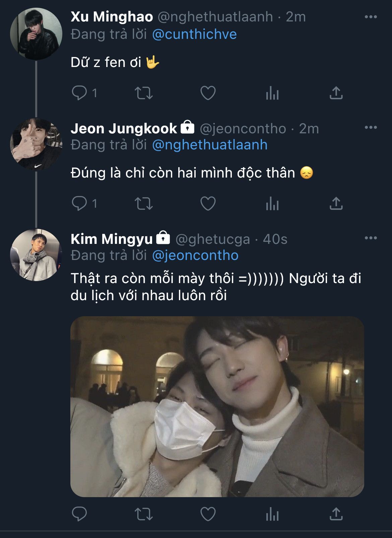Open the @cunthichve mention link
This screenshot has height=538, width=392.
pyautogui.click(x=194, y=35)
